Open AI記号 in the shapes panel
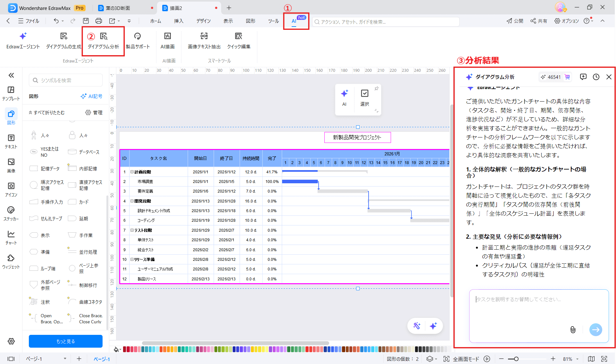The width and height of the screenshot is (616, 364). coord(91,96)
